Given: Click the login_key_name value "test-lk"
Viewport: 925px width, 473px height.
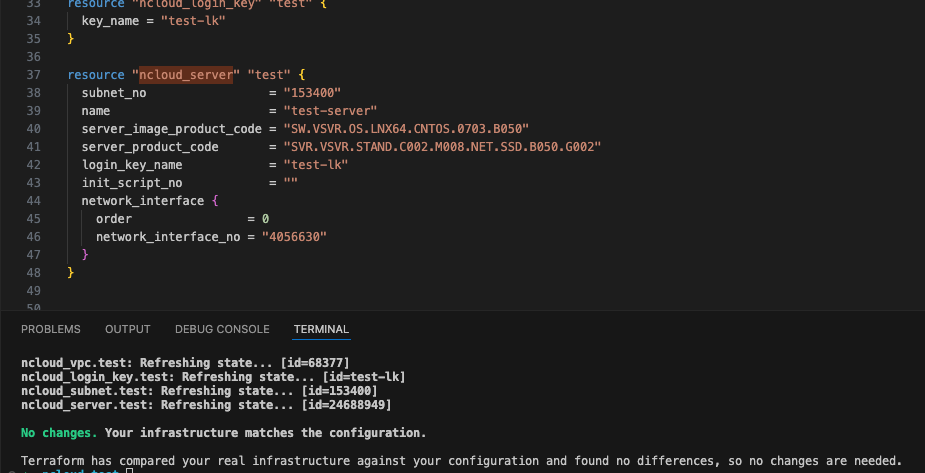Looking at the screenshot, I should pyautogui.click(x=316, y=165).
